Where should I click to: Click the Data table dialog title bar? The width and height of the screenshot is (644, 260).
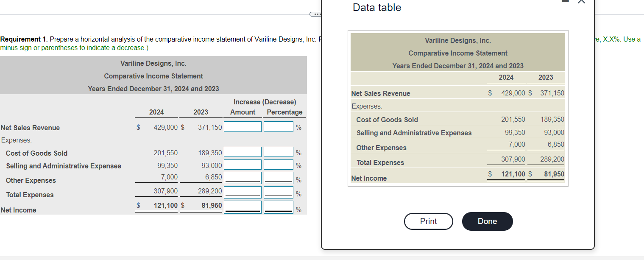377,7
